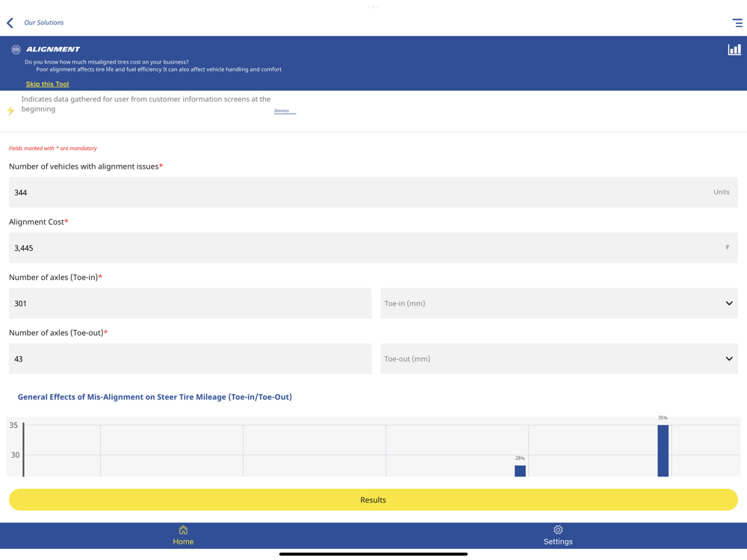Click the 28% chart bar
This screenshot has width=747, height=560.
click(x=520, y=471)
